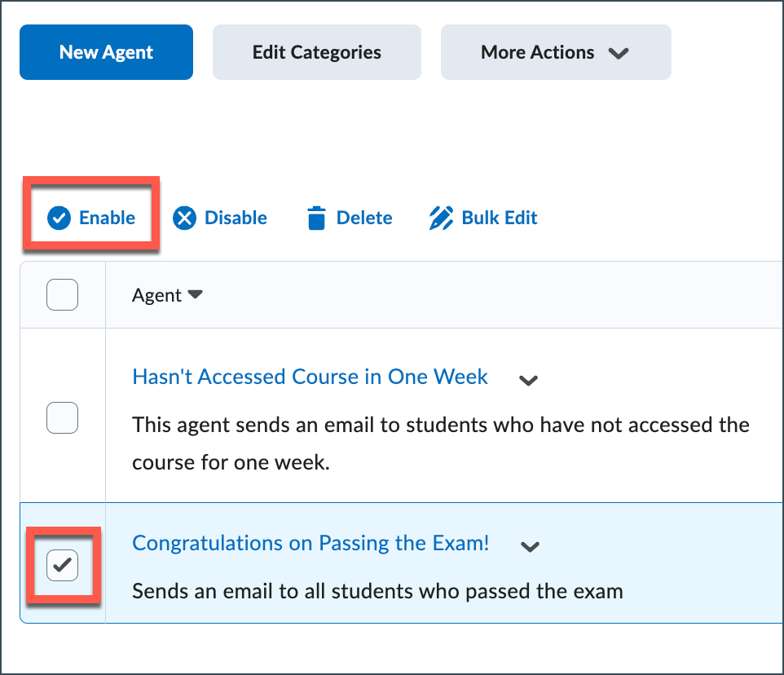Viewport: 784px width, 675px height.
Task: Check the Hasn't Accessed Course agent checkbox
Action: pos(63,418)
